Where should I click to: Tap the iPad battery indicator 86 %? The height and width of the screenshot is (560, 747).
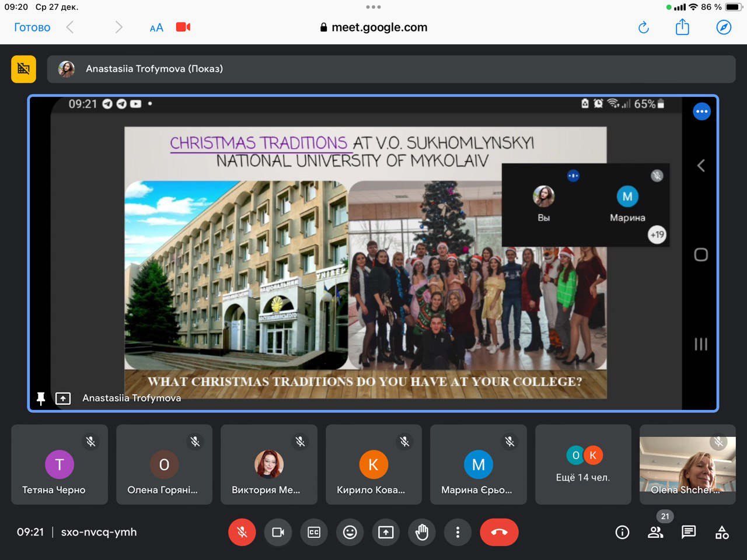pyautogui.click(x=721, y=7)
